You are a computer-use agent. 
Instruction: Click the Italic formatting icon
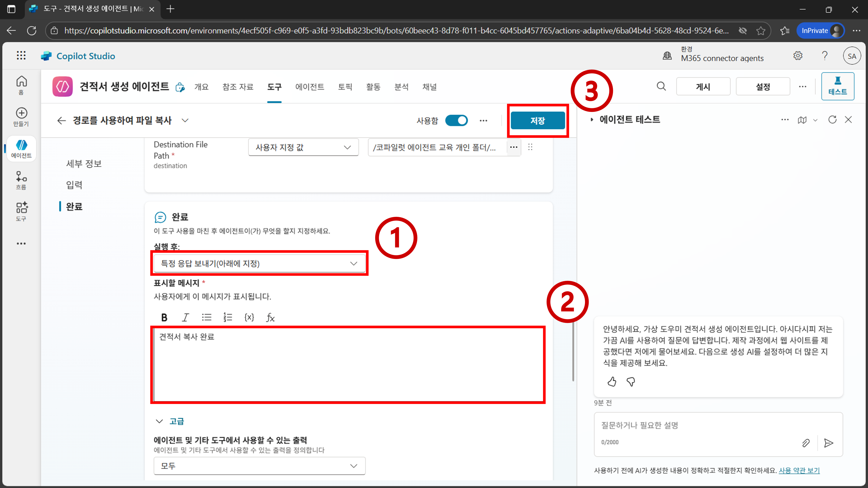[185, 317]
